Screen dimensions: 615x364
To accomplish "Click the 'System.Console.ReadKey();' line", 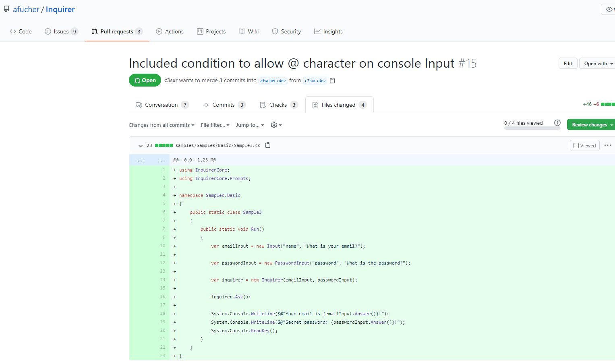I will 244,331.
